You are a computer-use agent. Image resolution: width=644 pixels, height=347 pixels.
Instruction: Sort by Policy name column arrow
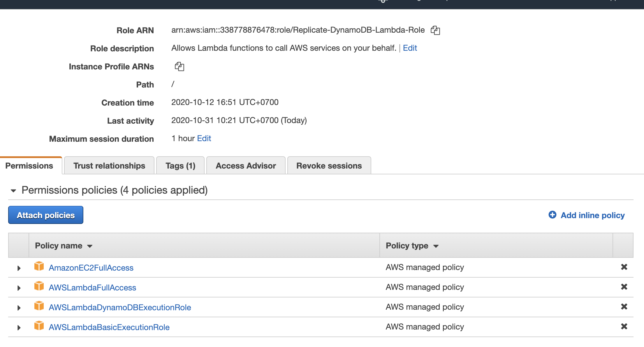(x=90, y=246)
